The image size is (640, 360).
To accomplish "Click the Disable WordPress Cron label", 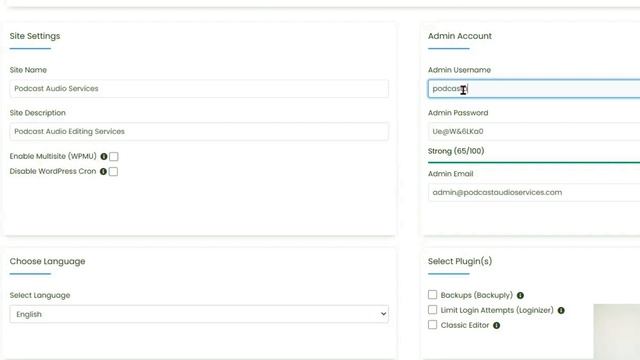I will [x=53, y=171].
